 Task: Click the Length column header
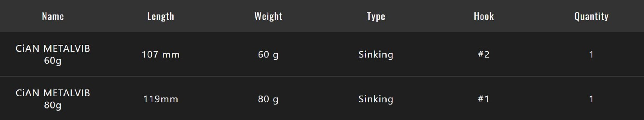click(x=161, y=16)
